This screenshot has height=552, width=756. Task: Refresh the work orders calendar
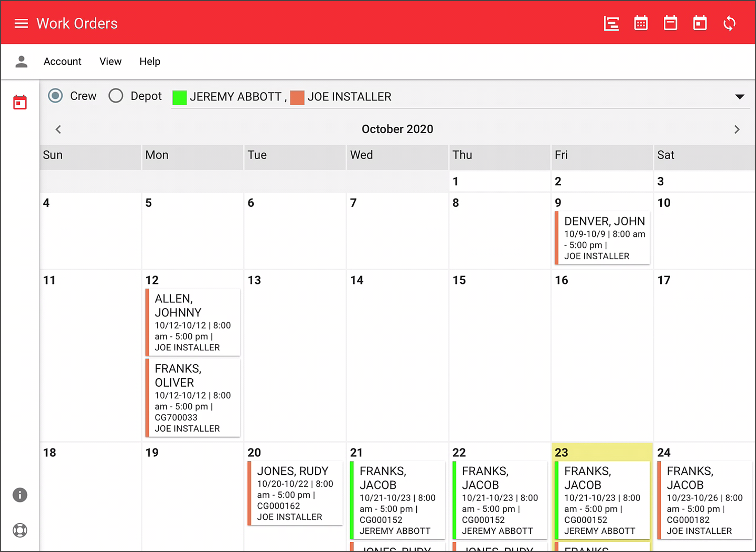coord(729,23)
